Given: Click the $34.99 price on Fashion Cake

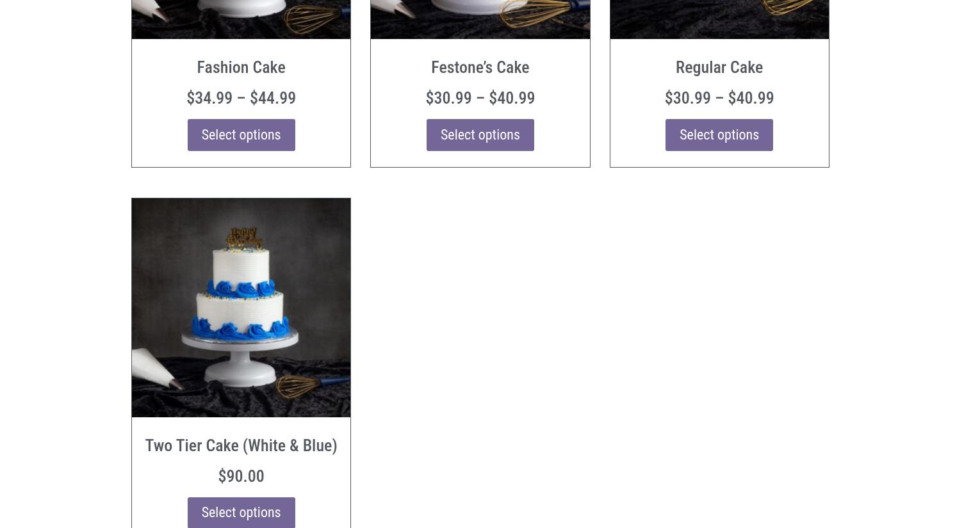Looking at the screenshot, I should pyautogui.click(x=209, y=98).
